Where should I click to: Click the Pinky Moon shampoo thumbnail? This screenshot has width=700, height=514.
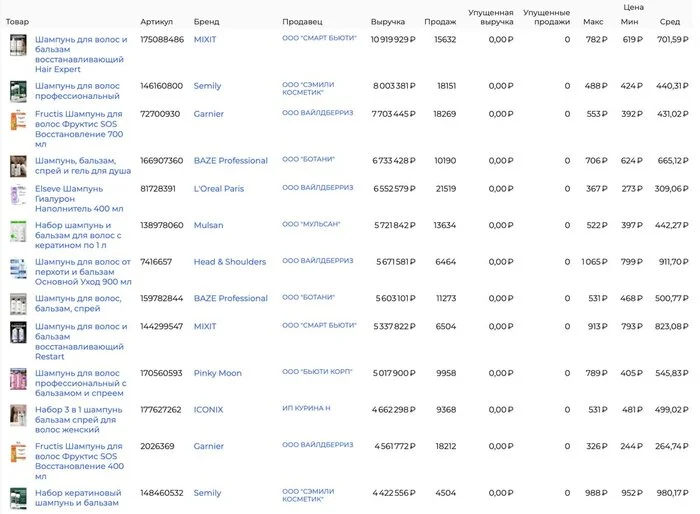pos(18,379)
